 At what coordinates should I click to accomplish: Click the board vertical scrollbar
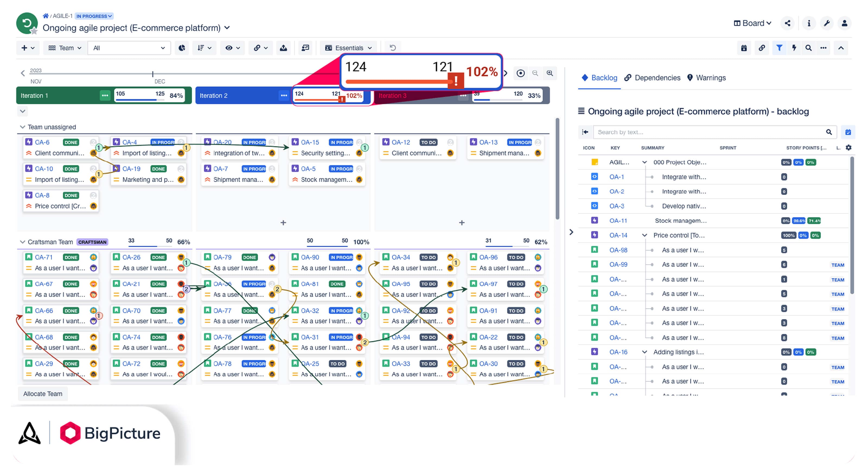pyautogui.click(x=557, y=168)
